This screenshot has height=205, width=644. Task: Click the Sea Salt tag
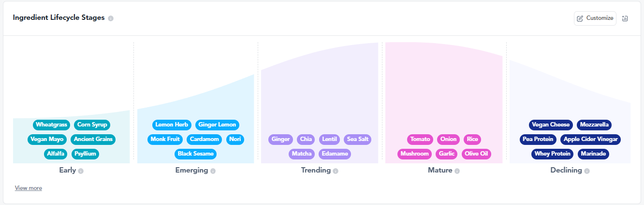point(357,140)
